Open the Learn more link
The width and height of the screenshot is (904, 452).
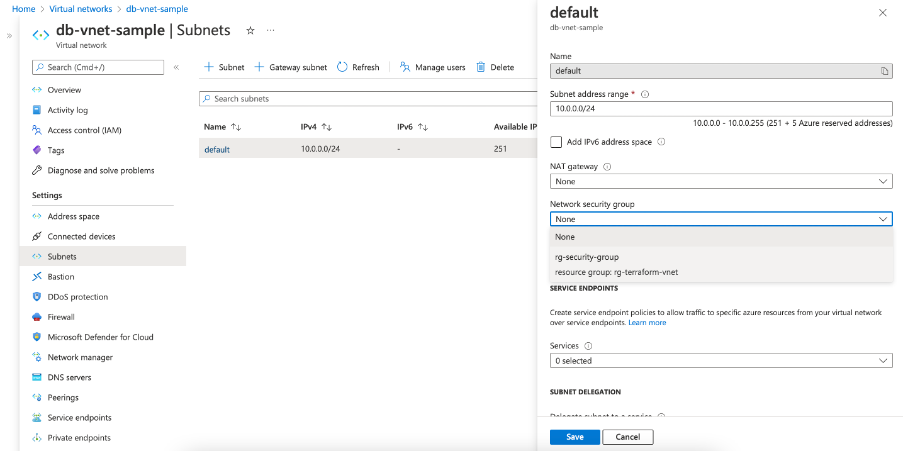647,323
